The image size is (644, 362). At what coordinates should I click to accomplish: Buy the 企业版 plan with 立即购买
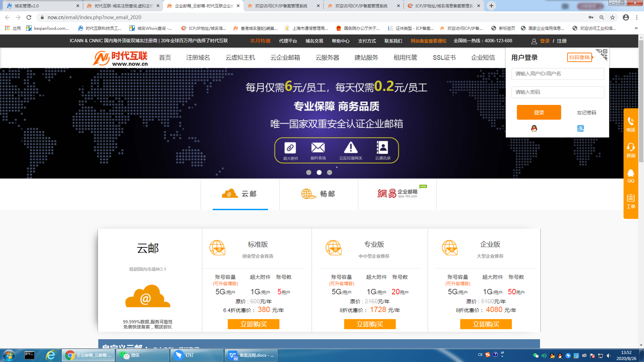pyautogui.click(x=486, y=324)
